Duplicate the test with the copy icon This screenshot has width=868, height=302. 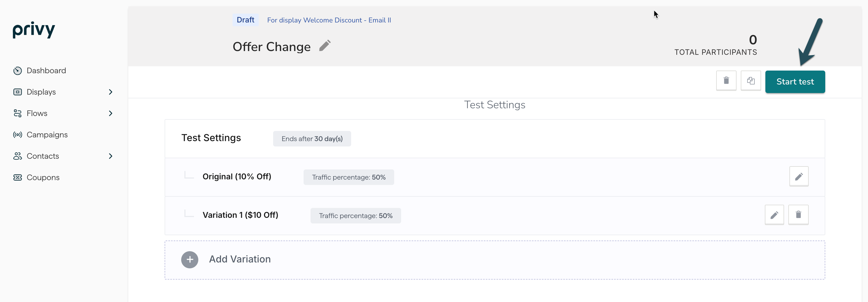(751, 81)
